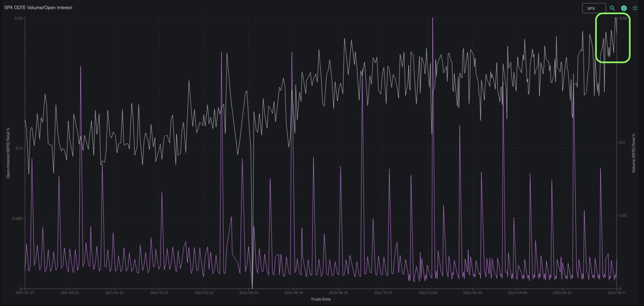
Task: Click the 2022-04-22 date label
Action: click(249, 292)
